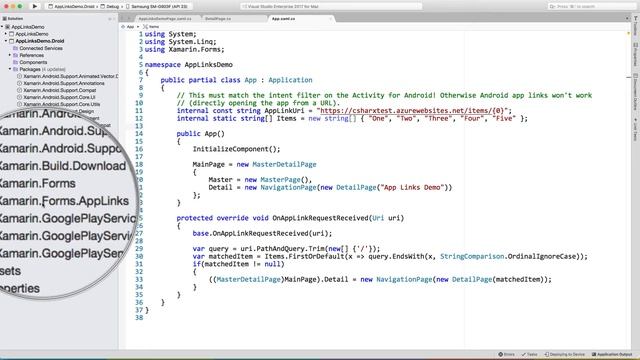The width and height of the screenshot is (640, 360).
Task: Open the Document Outline side pad
Action: tap(636, 92)
